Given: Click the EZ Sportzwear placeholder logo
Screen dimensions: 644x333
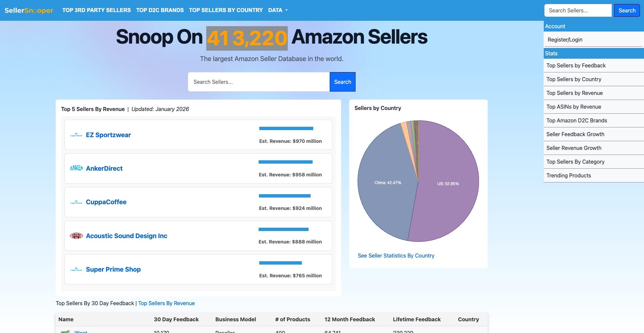Looking at the screenshot, I should click(x=76, y=134).
